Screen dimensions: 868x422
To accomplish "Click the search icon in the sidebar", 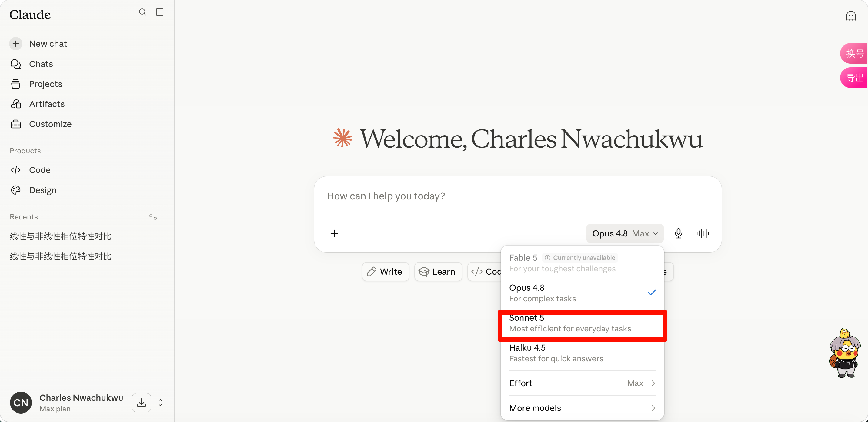I will (x=142, y=12).
